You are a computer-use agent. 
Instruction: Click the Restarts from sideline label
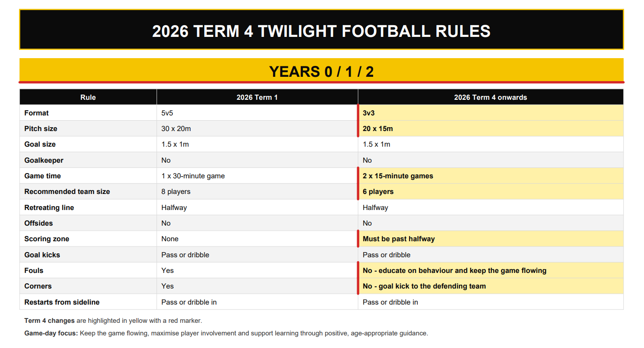(62, 302)
